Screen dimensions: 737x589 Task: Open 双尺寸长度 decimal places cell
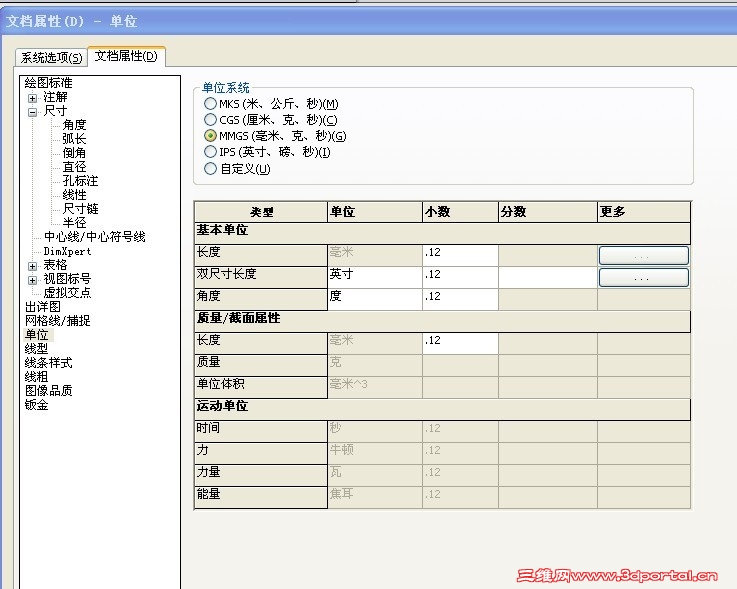click(460, 277)
